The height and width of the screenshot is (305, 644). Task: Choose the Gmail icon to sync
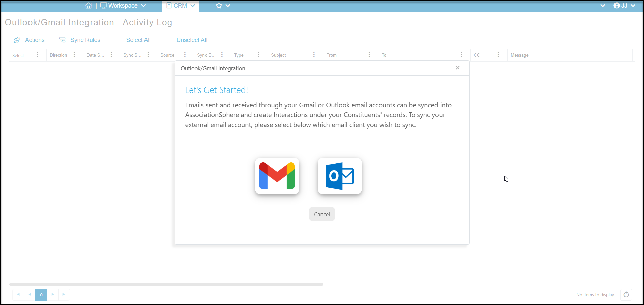coord(277,176)
